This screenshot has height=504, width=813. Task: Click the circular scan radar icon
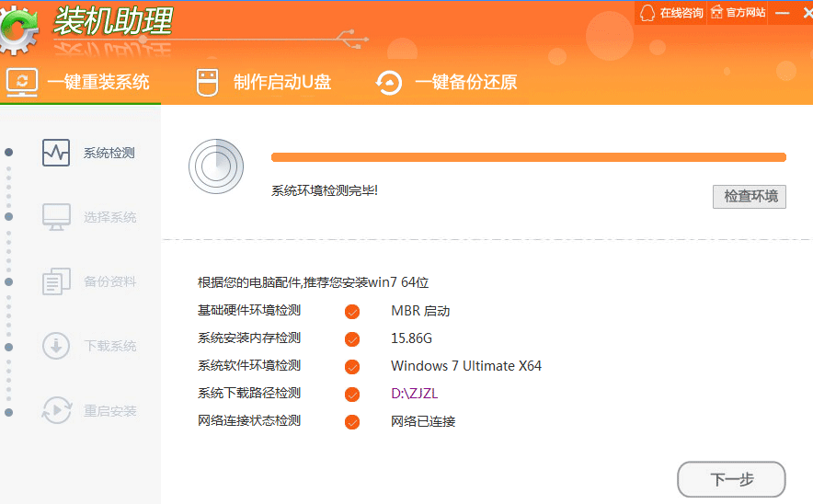click(215, 166)
